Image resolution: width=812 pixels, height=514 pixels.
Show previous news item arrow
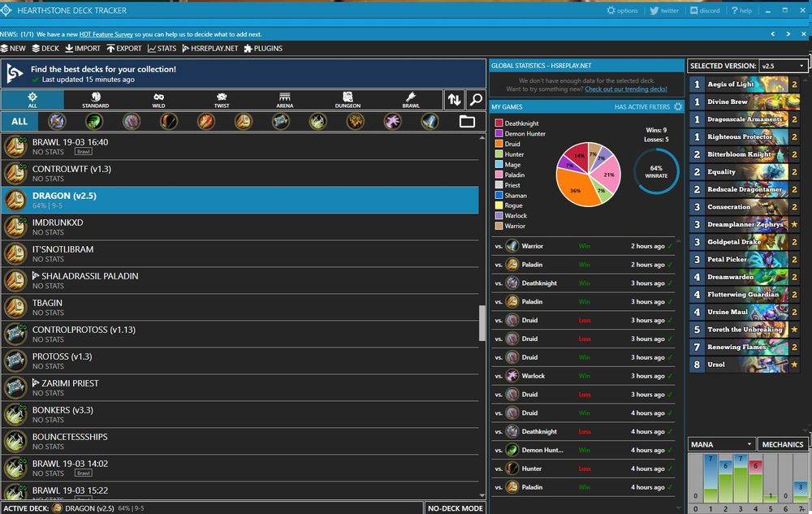coord(773,34)
